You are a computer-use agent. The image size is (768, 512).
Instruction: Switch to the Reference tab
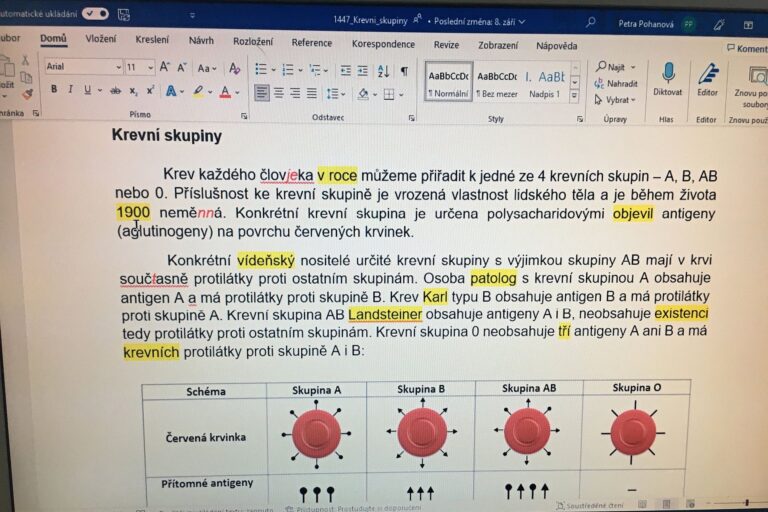(311, 43)
